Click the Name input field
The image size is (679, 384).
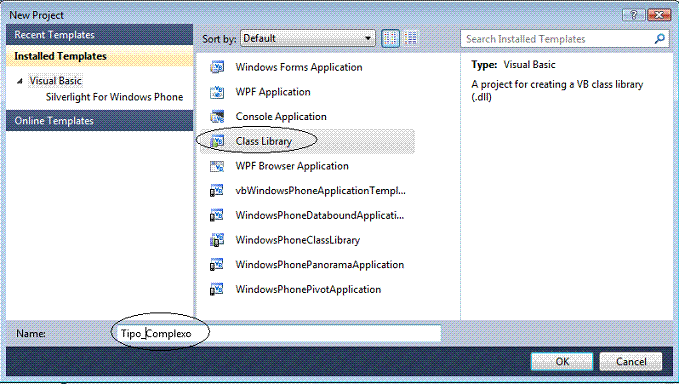[x=279, y=333]
